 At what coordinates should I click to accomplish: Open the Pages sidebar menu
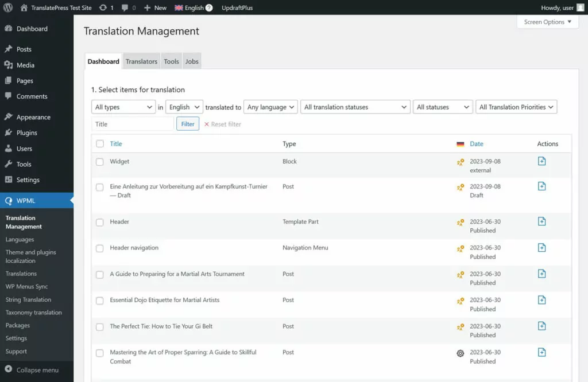click(x=25, y=80)
